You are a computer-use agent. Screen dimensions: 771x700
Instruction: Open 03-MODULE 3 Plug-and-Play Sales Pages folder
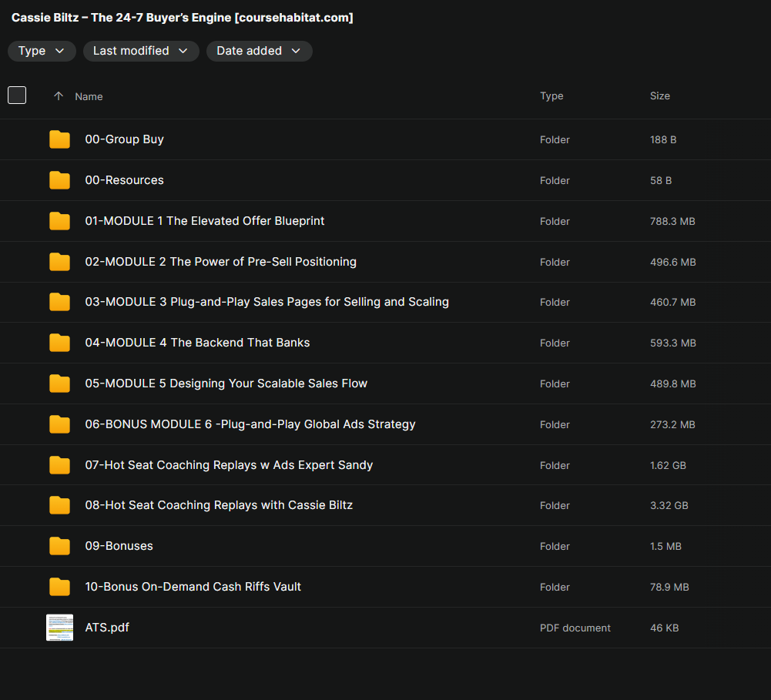coord(267,302)
